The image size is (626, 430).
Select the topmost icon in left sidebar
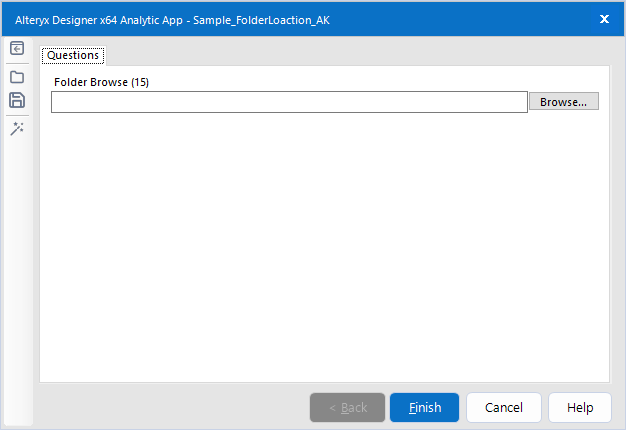tap(16, 48)
